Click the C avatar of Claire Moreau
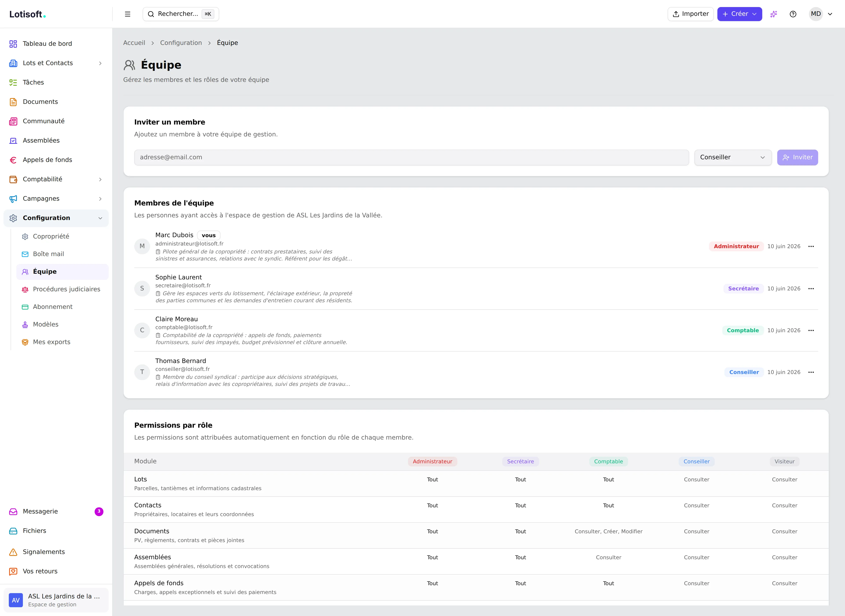 142,330
